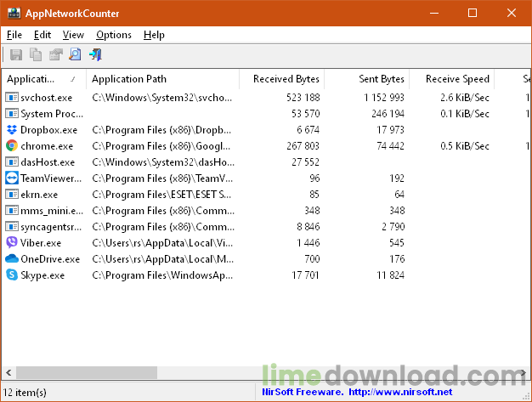This screenshot has height=402, width=532.
Task: Click the horizontal scrollbar right arrow
Action: pyautogui.click(x=524, y=373)
